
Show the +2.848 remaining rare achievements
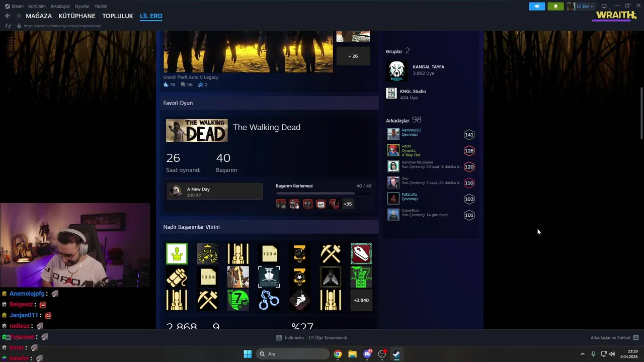click(361, 300)
